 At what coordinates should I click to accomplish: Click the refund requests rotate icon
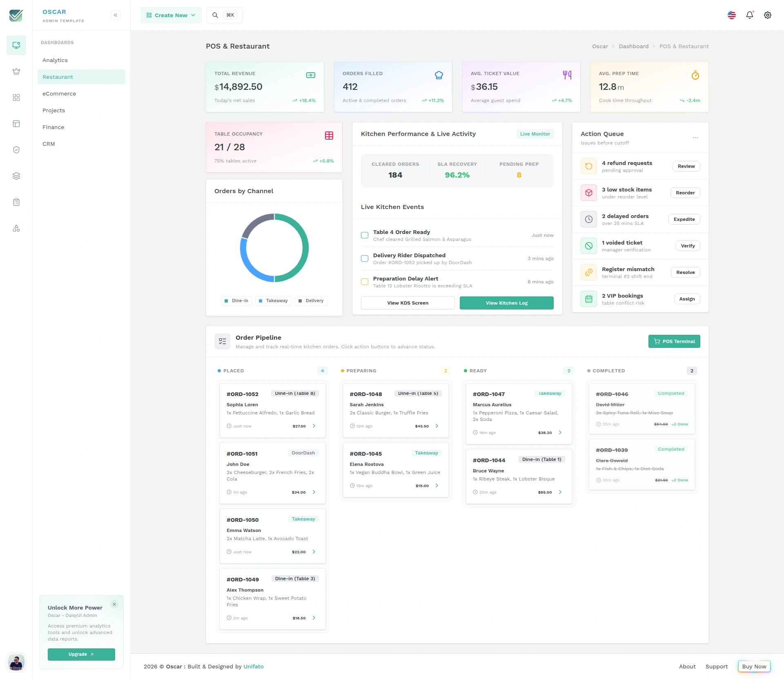589,166
